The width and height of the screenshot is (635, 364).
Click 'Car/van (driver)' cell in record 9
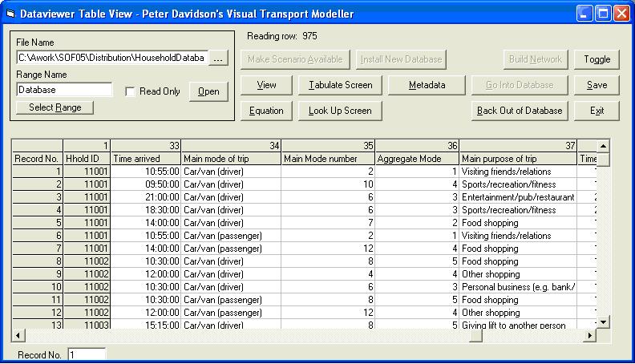click(x=231, y=274)
